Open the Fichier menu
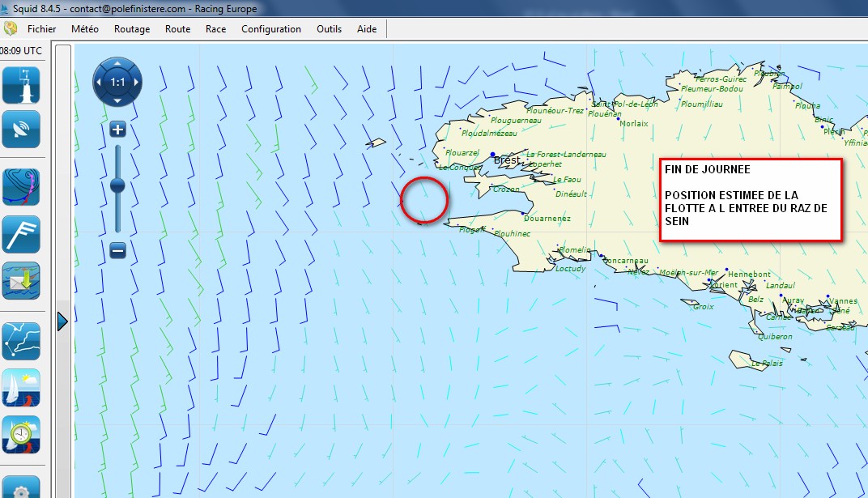This screenshot has width=868, height=498. [x=42, y=29]
